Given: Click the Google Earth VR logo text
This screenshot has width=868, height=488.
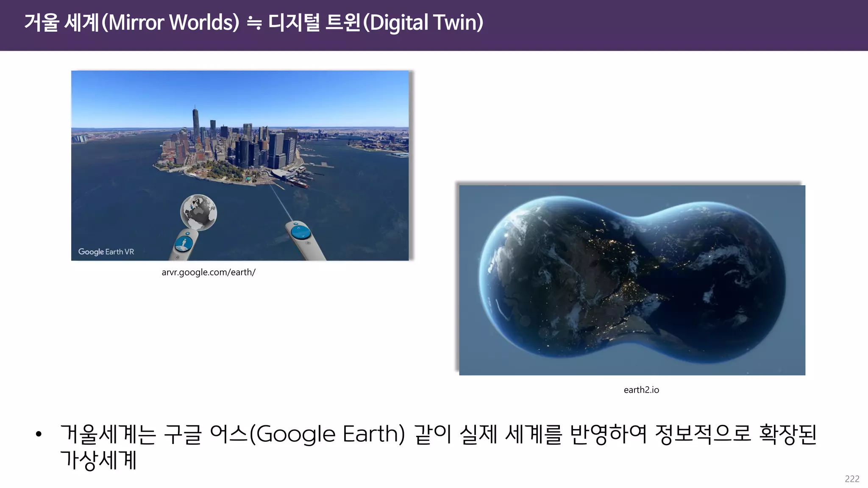Looking at the screenshot, I should pyautogui.click(x=106, y=252).
